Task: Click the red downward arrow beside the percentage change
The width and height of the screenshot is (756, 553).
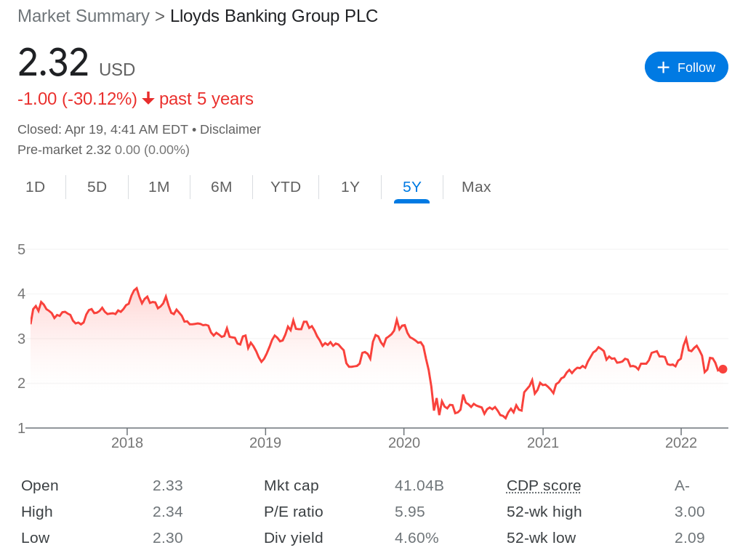Action: 148,99
